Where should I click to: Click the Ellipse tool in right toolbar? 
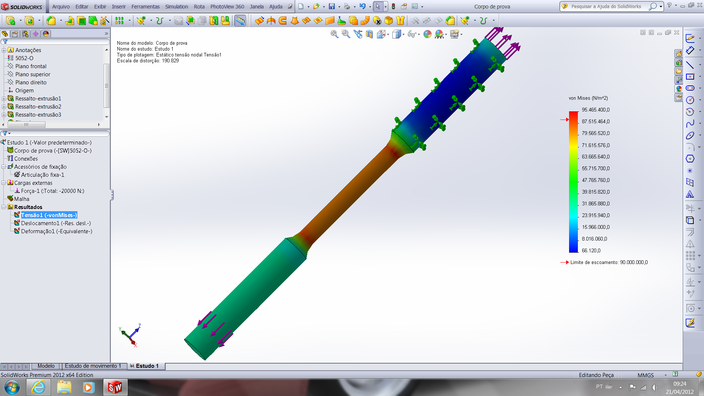point(690,135)
